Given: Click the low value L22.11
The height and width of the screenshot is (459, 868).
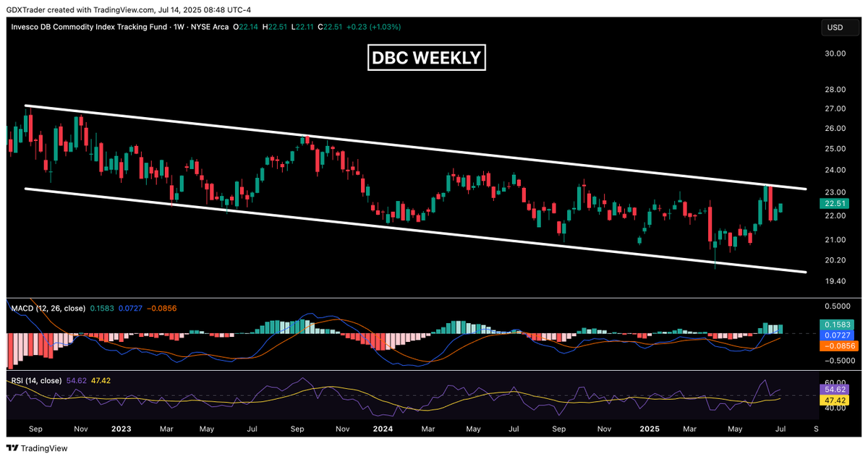Looking at the screenshot, I should point(302,27).
